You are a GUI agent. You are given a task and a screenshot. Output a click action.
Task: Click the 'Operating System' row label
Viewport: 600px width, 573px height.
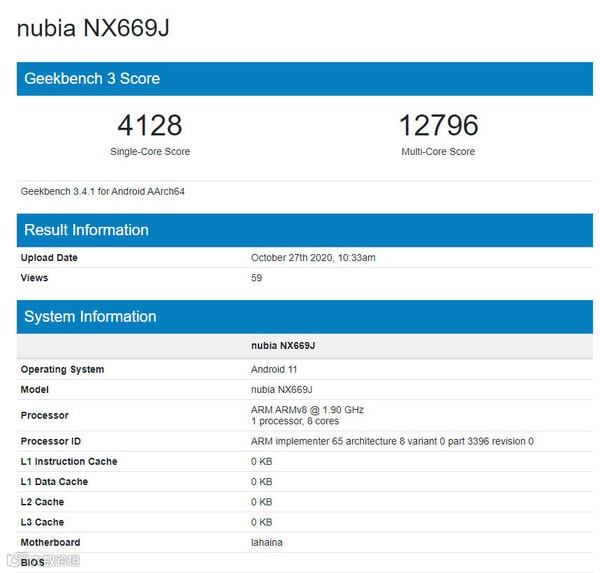(62, 369)
